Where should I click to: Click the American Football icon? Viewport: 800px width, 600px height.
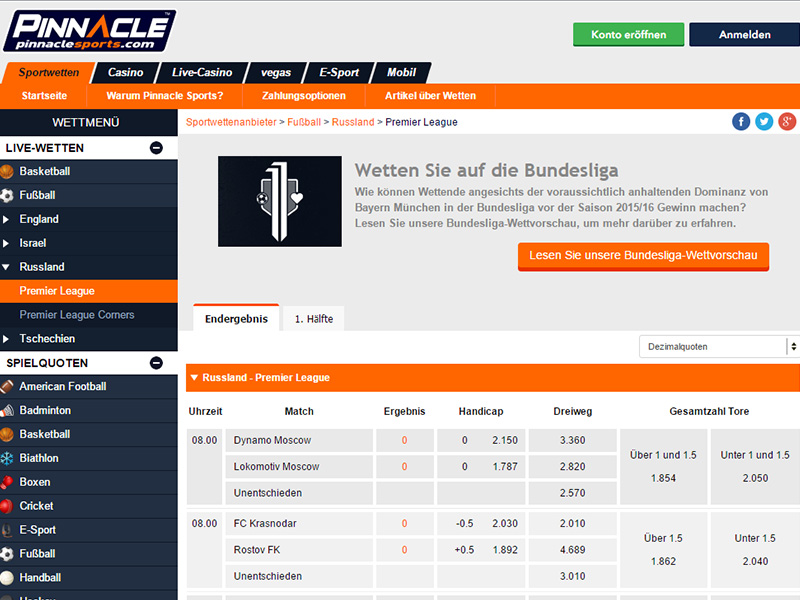(x=7, y=387)
